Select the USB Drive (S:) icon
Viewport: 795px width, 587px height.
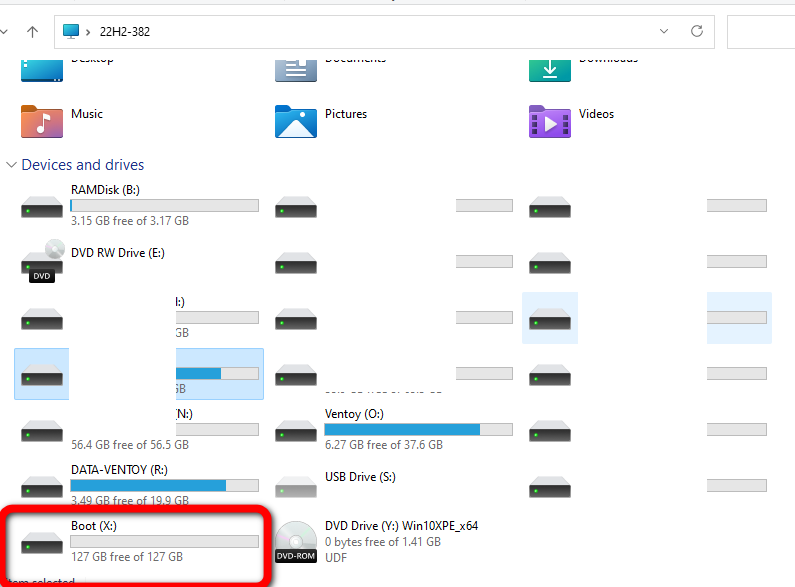[x=296, y=487]
